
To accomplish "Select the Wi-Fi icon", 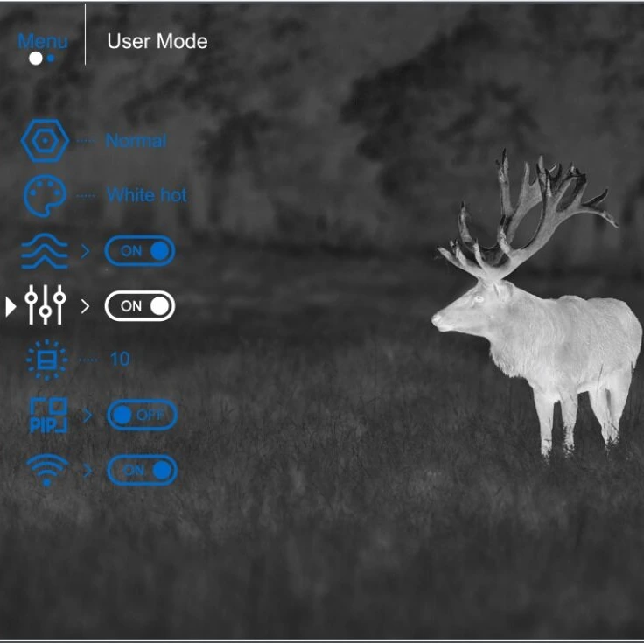I will [47, 470].
